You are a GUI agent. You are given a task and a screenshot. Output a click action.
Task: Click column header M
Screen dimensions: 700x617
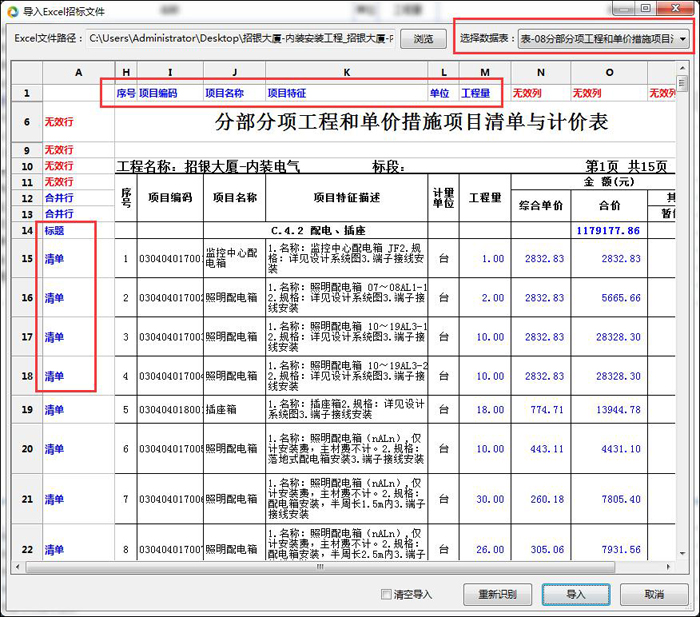[485, 73]
